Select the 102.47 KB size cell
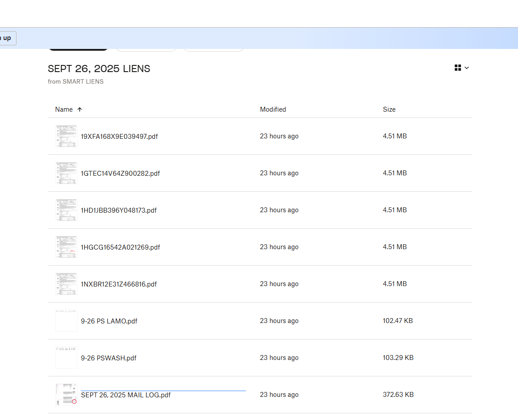Viewport: 518px width, 420px height. point(398,321)
